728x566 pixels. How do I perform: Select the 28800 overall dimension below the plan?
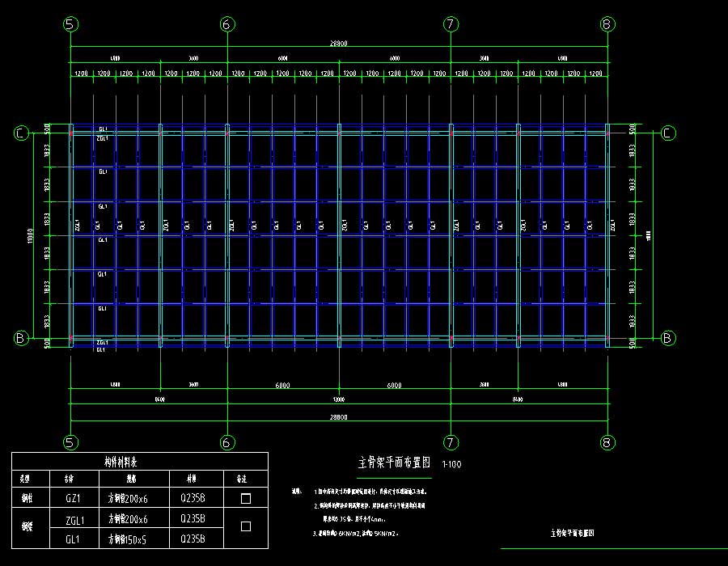click(338, 416)
